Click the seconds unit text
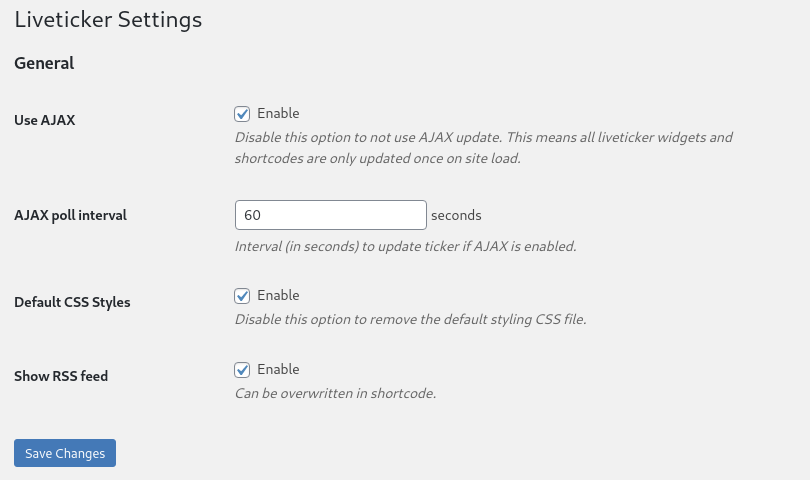This screenshot has width=810, height=480. coord(456,215)
